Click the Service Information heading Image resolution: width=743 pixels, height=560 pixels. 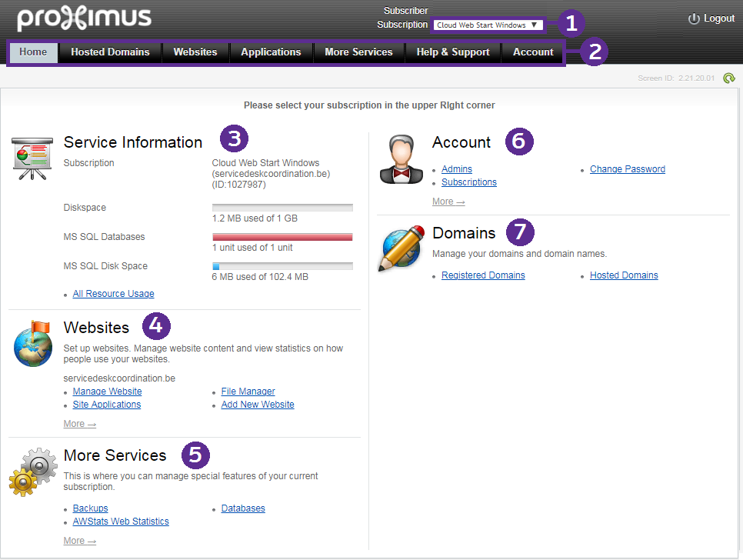click(132, 142)
